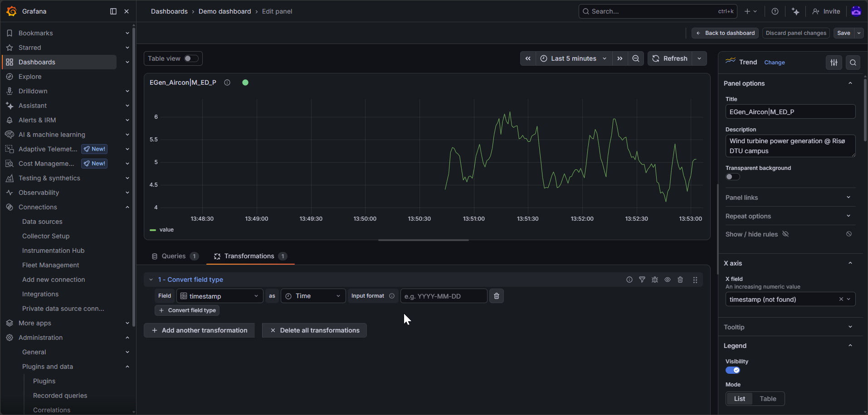The image size is (868, 415).
Task: Open the user profile avatar
Action: click(856, 11)
